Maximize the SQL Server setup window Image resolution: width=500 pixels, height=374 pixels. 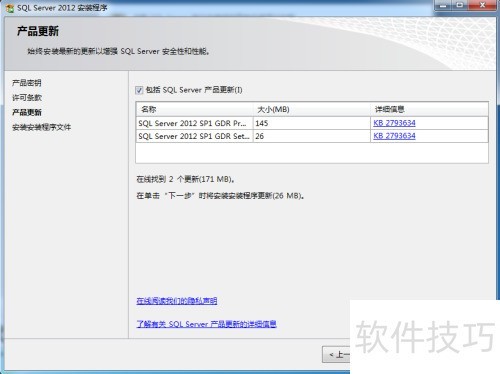coord(460,5)
